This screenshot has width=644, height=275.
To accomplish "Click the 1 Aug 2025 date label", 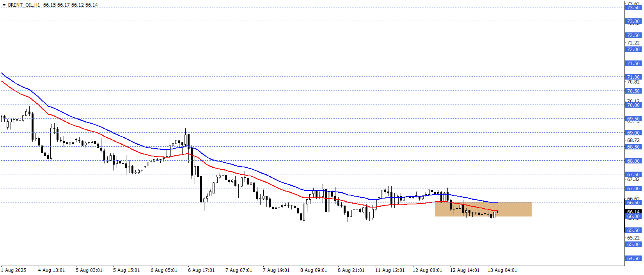I will 14,270.
